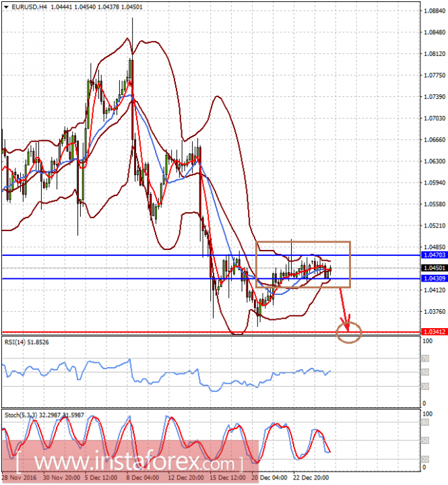This screenshot has height=485, width=448.
Task: Click the black current price 1.04501 label
Action: tap(435, 268)
